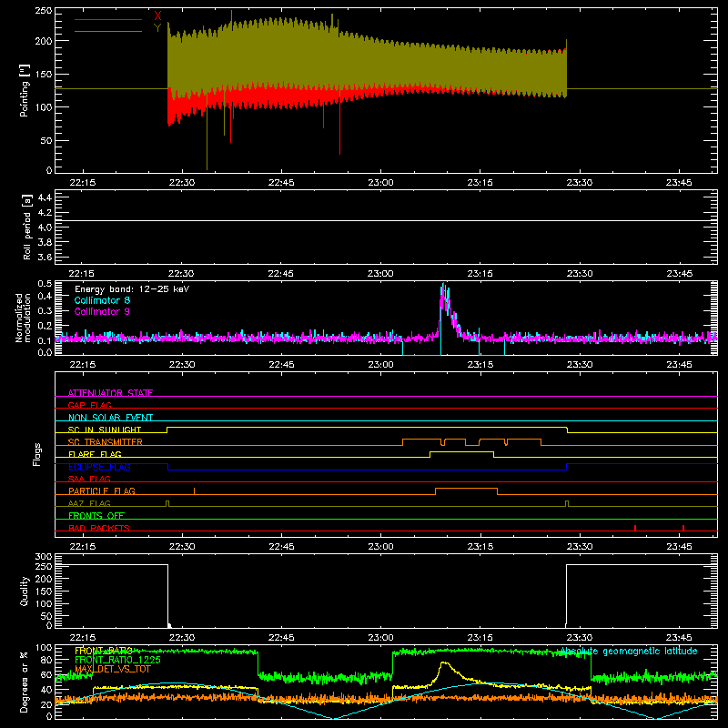Click the first BAD_PACKETS spike near 23:38
The height and width of the screenshot is (728, 728).
tap(634, 528)
